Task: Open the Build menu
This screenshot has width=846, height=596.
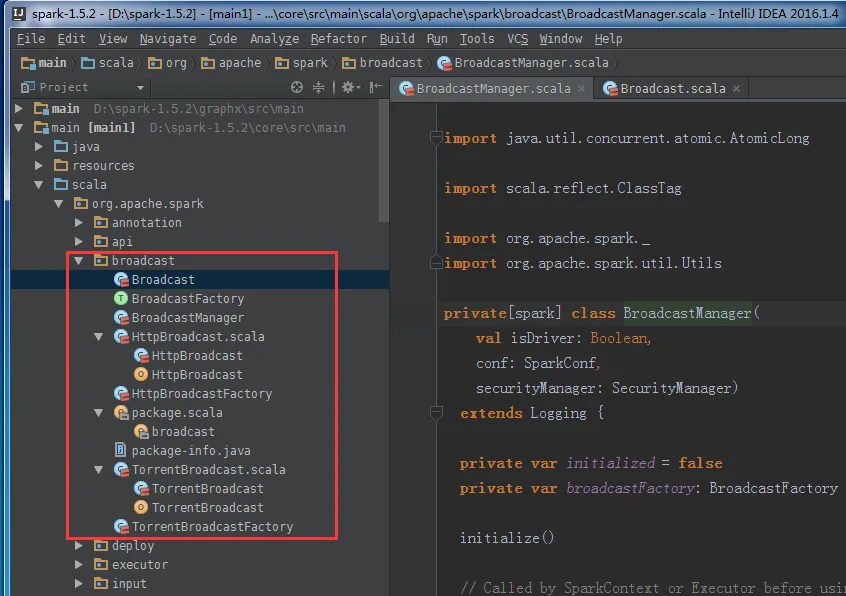Action: coord(397,39)
